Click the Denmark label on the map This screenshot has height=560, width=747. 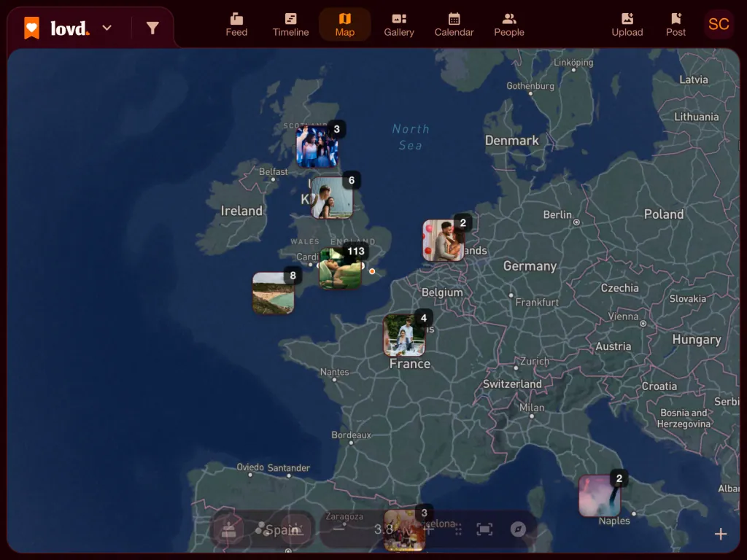pos(512,141)
